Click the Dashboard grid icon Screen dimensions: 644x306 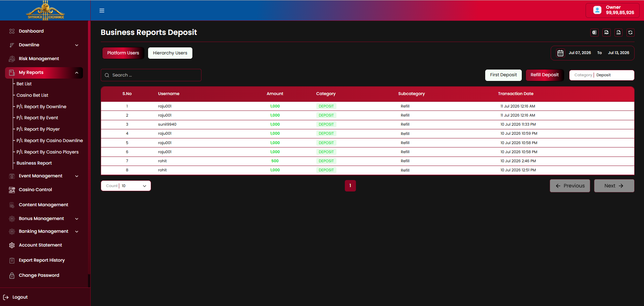tap(12, 31)
